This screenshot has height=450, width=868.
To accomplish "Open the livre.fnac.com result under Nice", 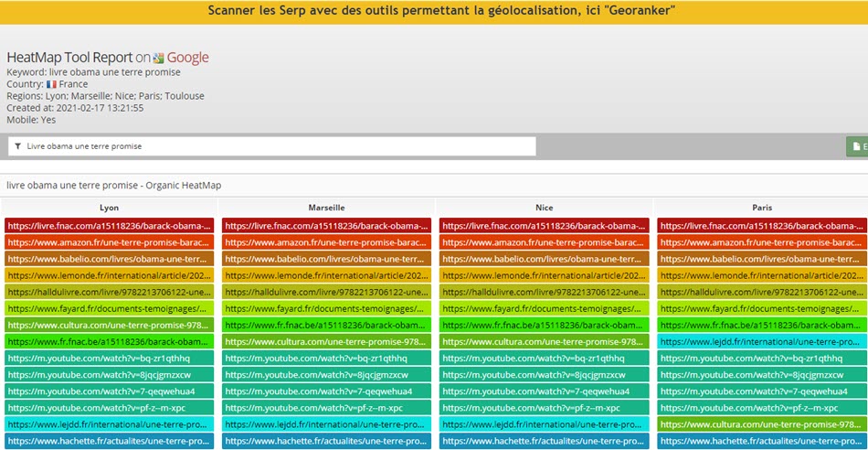I will (x=545, y=226).
